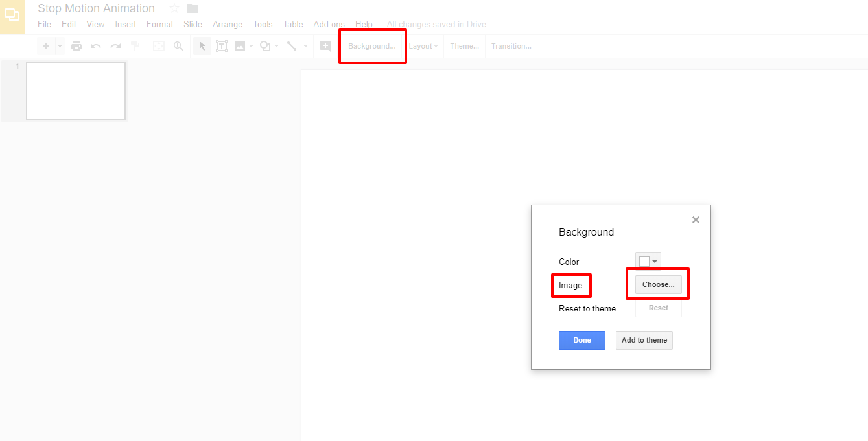Viewport: 868px width, 441px height.
Task: Click the white background color swatch
Action: [644, 260]
